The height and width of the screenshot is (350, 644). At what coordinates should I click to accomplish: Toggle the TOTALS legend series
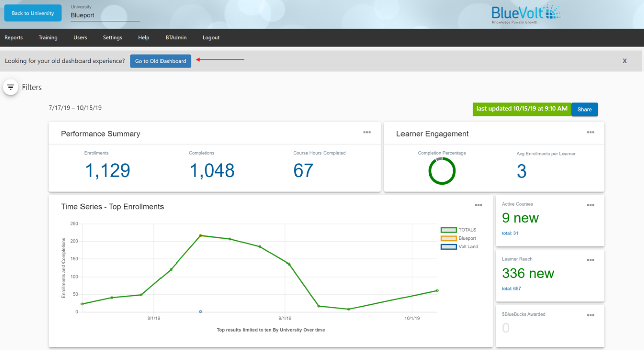tap(458, 230)
